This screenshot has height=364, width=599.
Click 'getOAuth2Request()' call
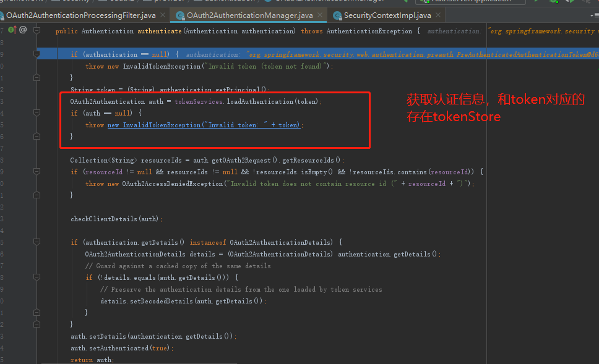tap(244, 160)
